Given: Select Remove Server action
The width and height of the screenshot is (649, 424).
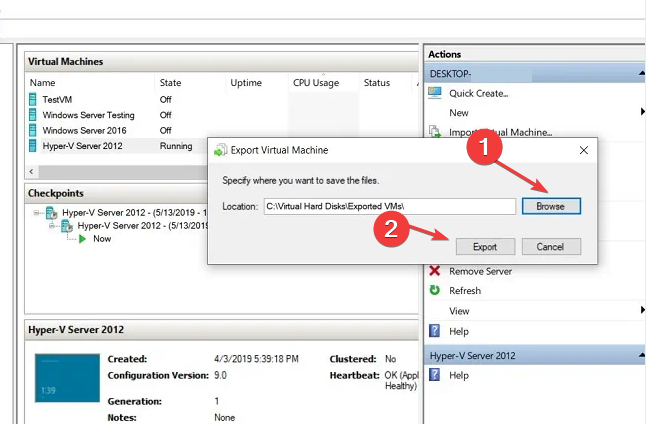Looking at the screenshot, I should [x=481, y=271].
